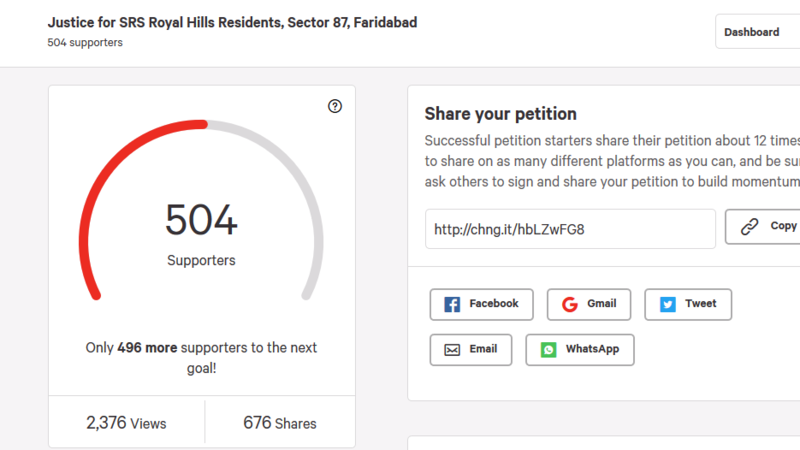800x450 pixels.
Task: Share petition via Gmail button
Action: point(588,304)
